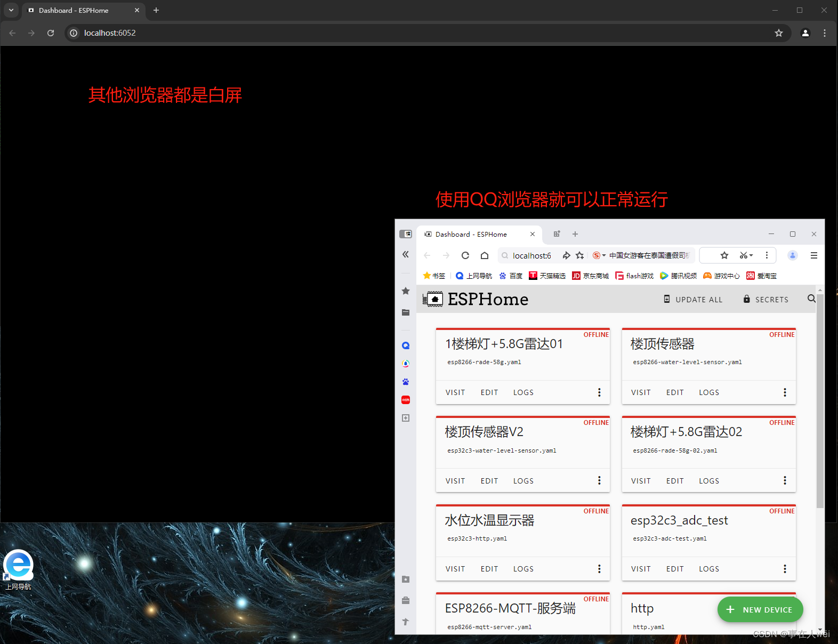Click sidebar favorites star icon
838x644 pixels.
pos(406,291)
